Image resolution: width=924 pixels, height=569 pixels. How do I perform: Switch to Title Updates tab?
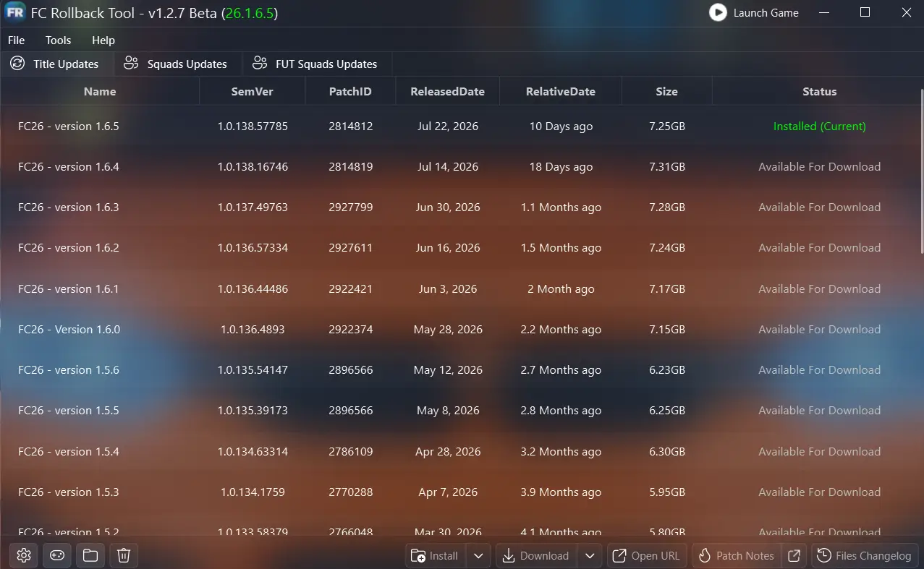56,64
